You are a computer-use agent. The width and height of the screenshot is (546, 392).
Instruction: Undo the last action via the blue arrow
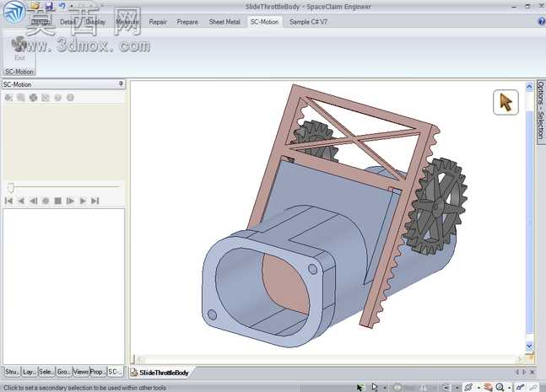pyautogui.click(x=62, y=6)
